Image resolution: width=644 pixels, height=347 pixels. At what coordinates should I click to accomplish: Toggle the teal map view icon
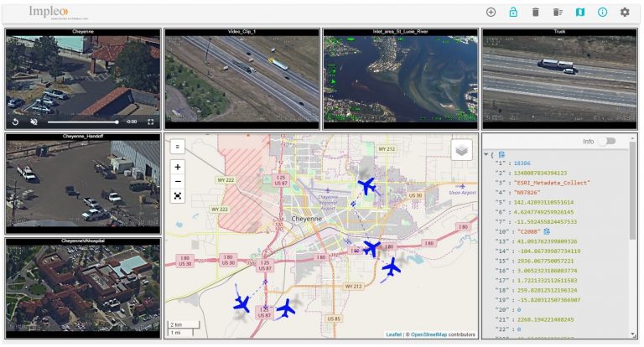[x=579, y=12]
